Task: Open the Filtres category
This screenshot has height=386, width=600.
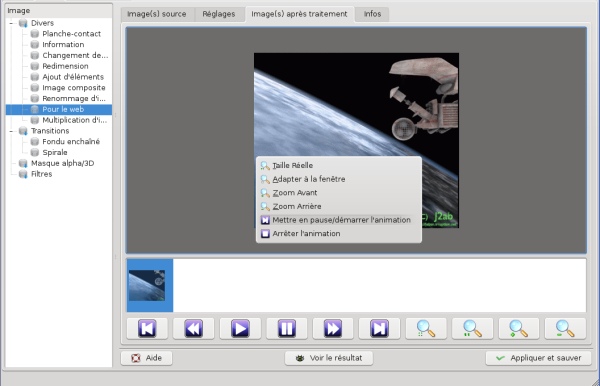Action: coord(41,174)
